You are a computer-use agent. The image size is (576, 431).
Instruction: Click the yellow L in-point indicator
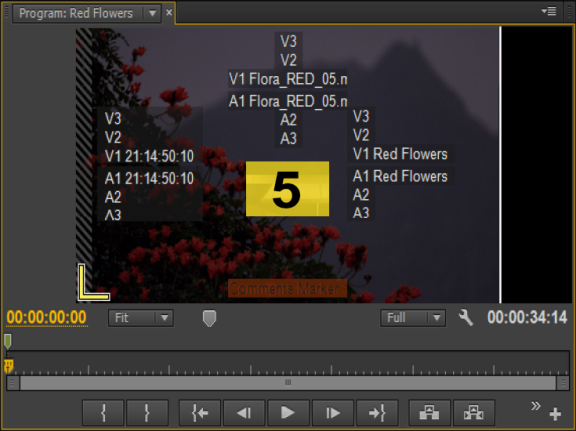point(93,282)
